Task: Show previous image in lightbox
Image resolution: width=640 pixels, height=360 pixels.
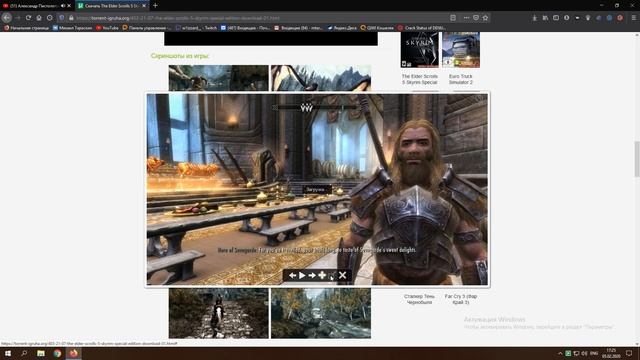Action: tap(292, 276)
